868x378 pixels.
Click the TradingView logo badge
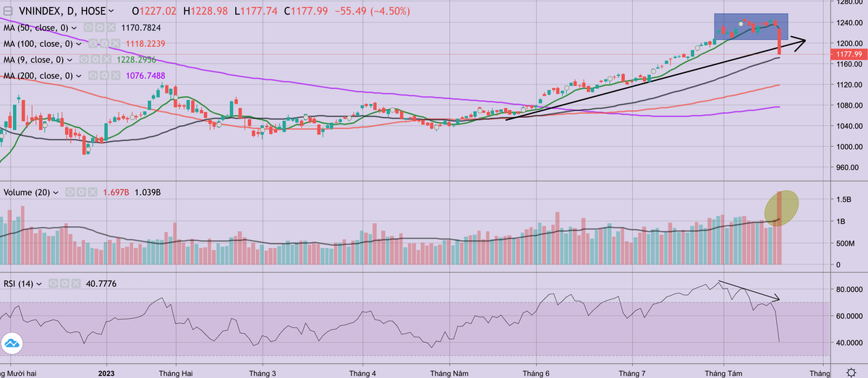12,343
